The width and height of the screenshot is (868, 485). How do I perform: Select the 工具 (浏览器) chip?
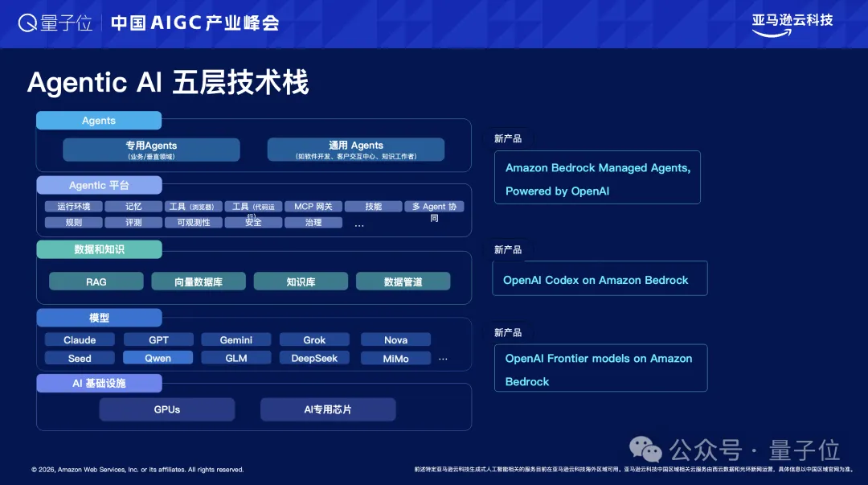[x=193, y=206]
